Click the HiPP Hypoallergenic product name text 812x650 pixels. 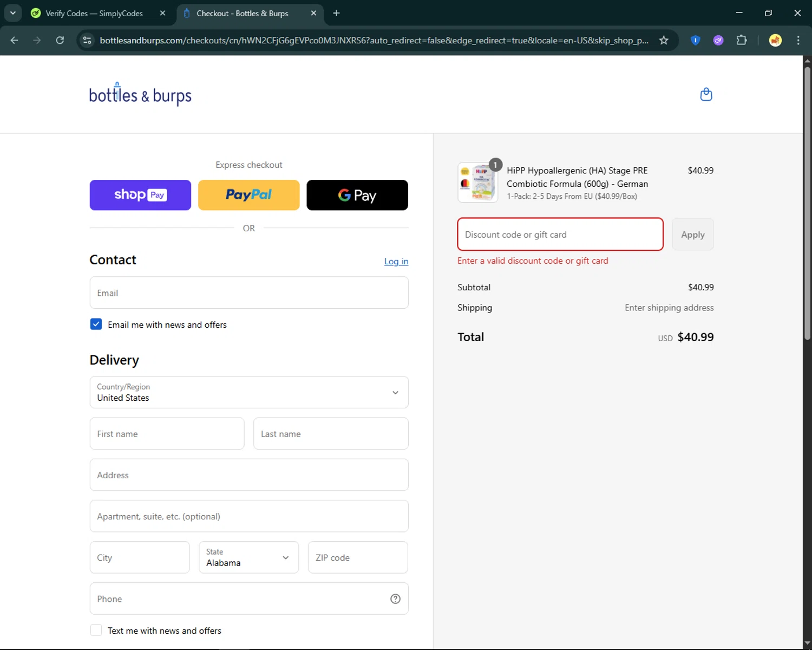pos(577,177)
